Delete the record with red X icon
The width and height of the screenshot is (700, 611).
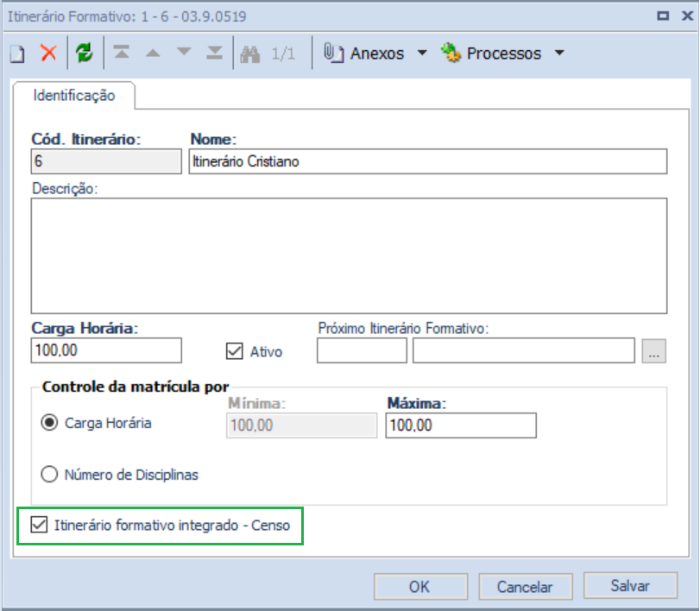(48, 53)
